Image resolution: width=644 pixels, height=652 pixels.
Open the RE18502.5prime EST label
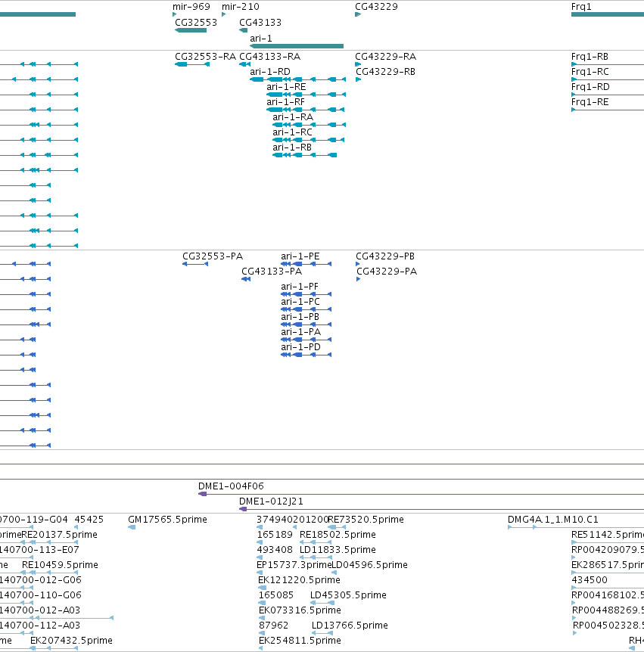pyautogui.click(x=338, y=534)
